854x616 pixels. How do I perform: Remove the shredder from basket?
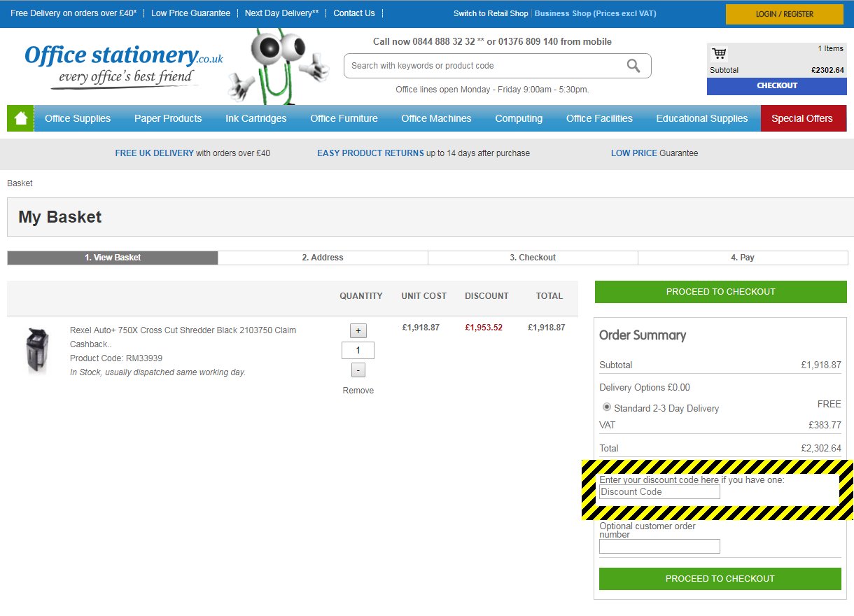[x=358, y=391]
